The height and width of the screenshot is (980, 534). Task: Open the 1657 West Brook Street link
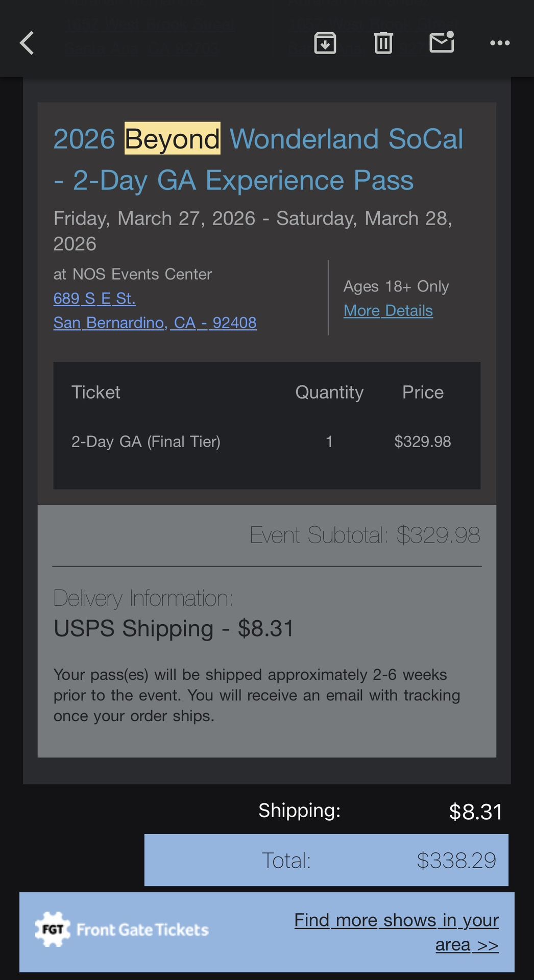click(150, 24)
